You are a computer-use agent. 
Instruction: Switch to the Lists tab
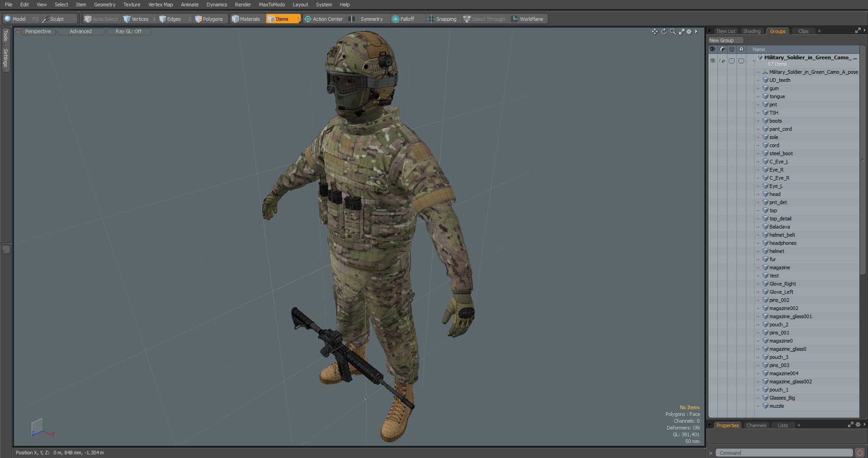click(x=783, y=425)
